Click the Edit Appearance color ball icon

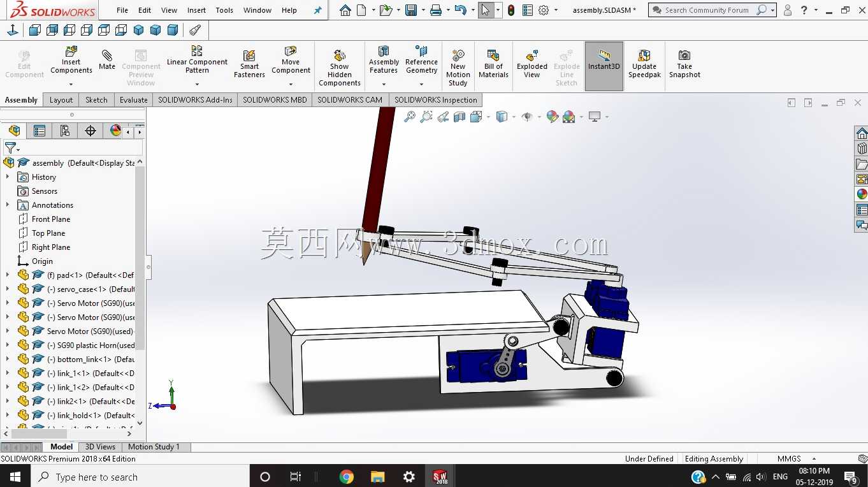[x=553, y=117]
